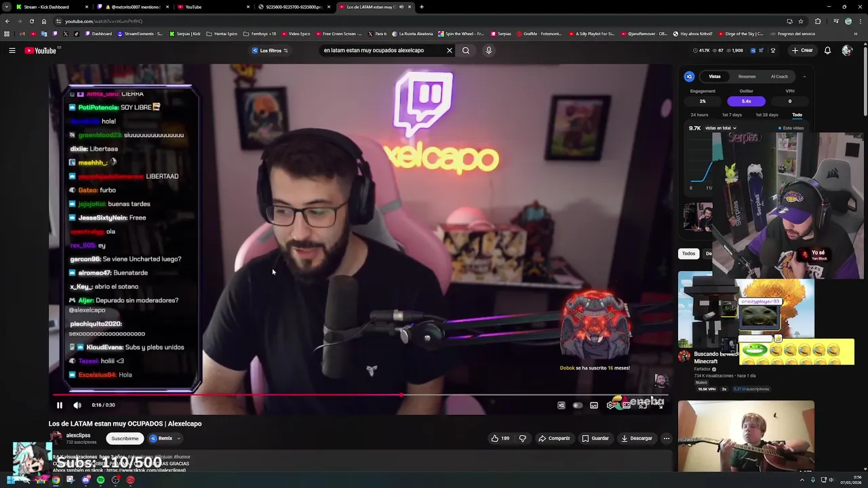This screenshot has height=488, width=868.
Task: Open more actions three-dot menu
Action: [666, 439]
